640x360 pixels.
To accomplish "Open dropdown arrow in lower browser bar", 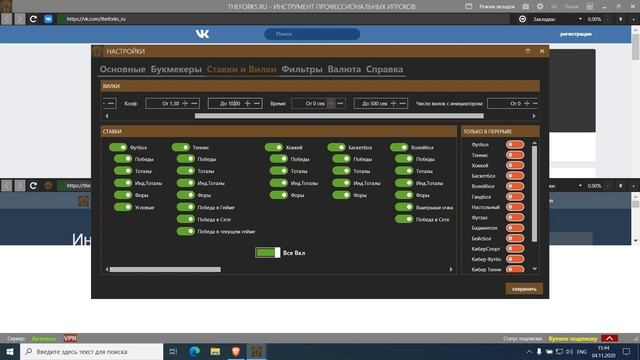I will click(580, 186).
